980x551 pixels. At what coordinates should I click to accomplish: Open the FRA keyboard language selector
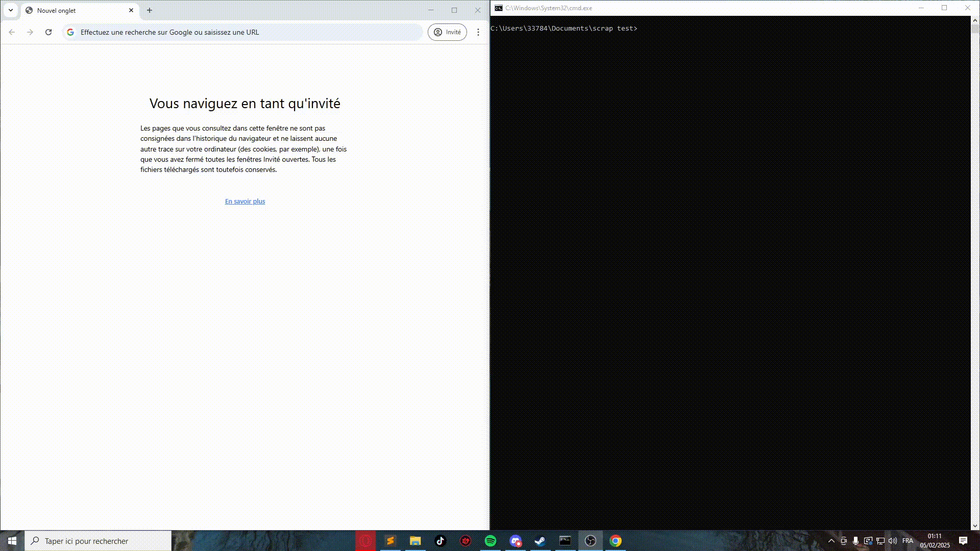click(908, 541)
